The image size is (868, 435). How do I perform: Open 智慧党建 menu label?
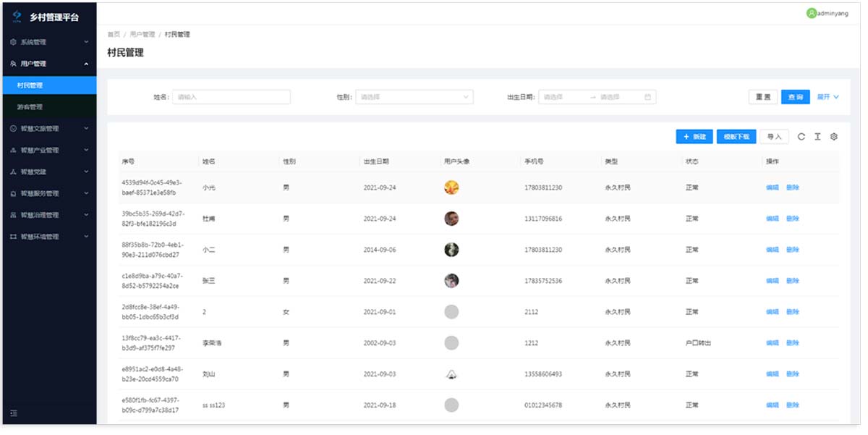(x=33, y=172)
